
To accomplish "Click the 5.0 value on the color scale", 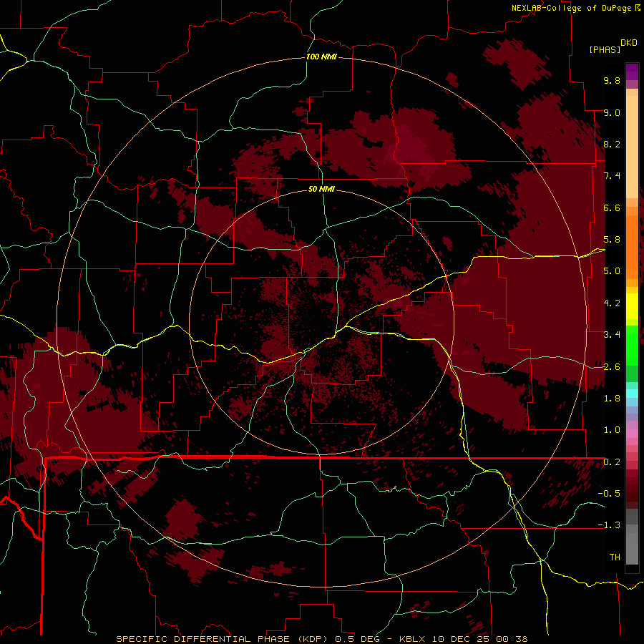I will tap(612, 271).
